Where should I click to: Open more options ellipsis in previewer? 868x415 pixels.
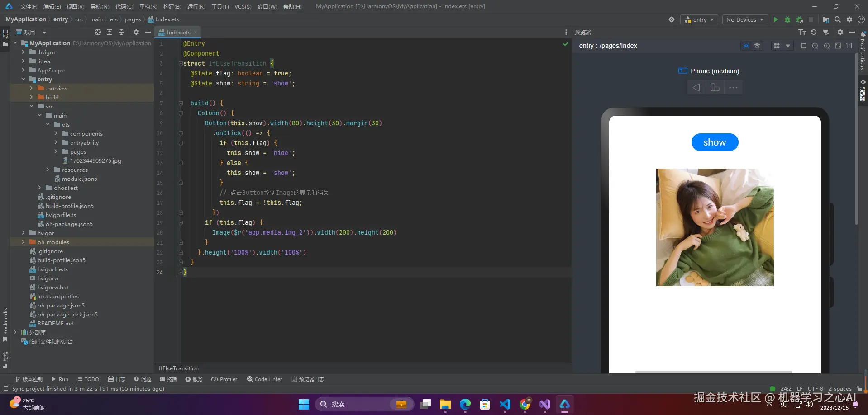734,88
